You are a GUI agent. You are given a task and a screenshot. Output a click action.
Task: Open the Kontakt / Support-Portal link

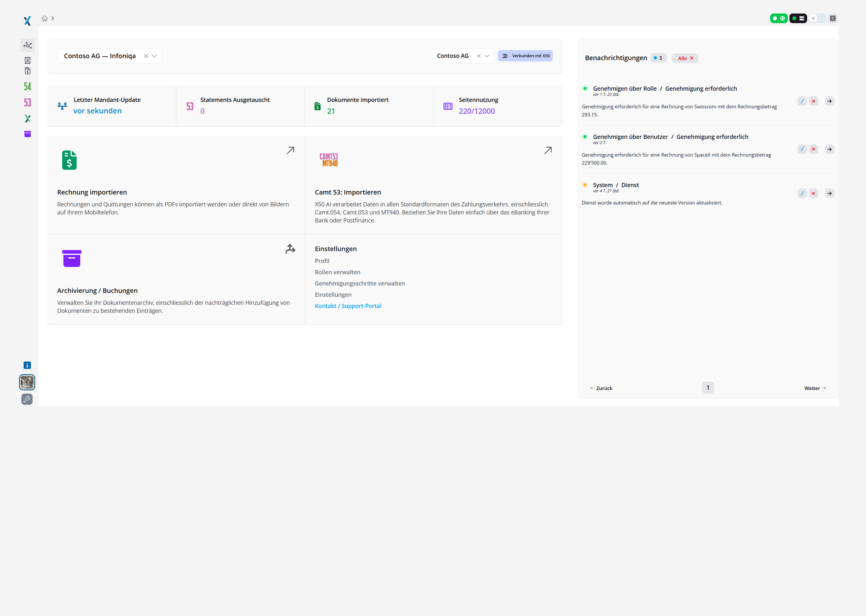point(348,306)
